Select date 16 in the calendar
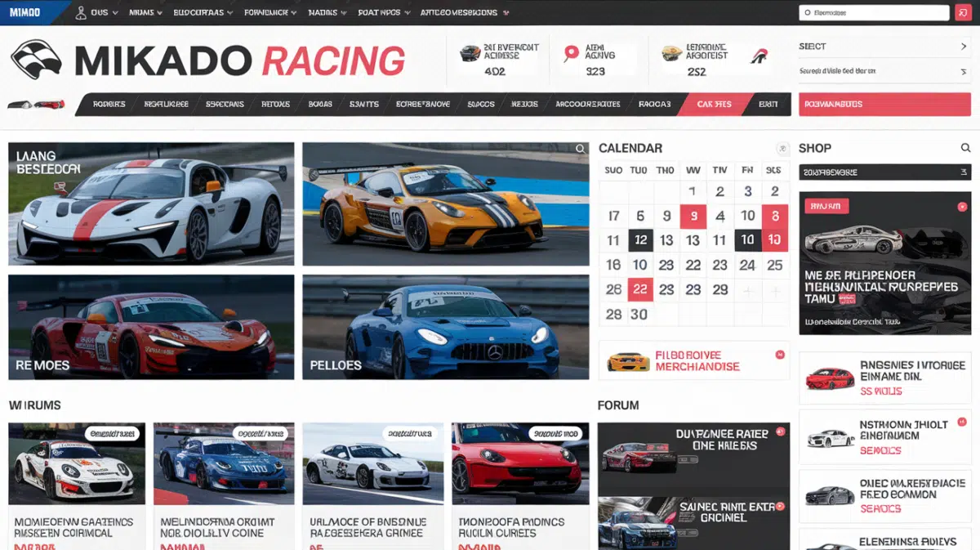This screenshot has width=980, height=550. click(613, 265)
